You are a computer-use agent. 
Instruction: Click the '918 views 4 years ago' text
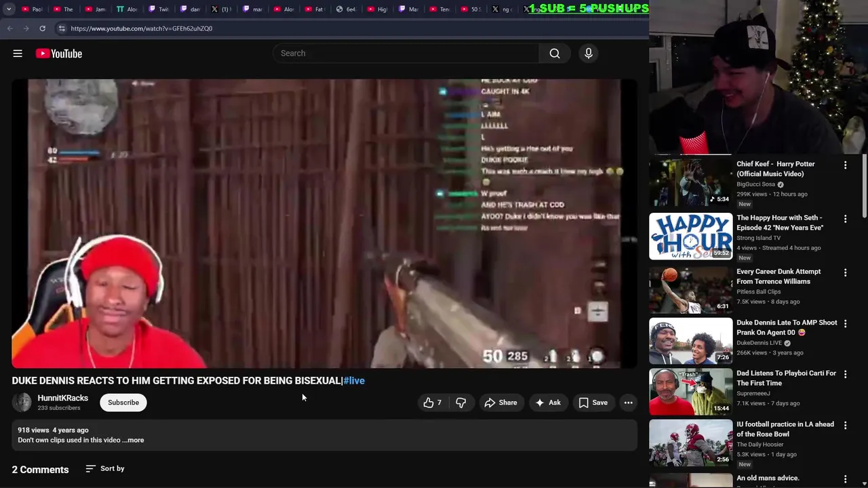point(53,430)
